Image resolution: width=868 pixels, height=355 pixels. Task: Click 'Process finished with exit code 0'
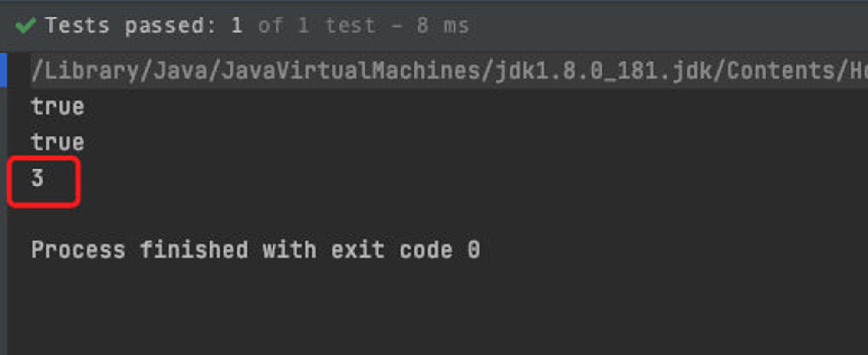[x=255, y=249]
